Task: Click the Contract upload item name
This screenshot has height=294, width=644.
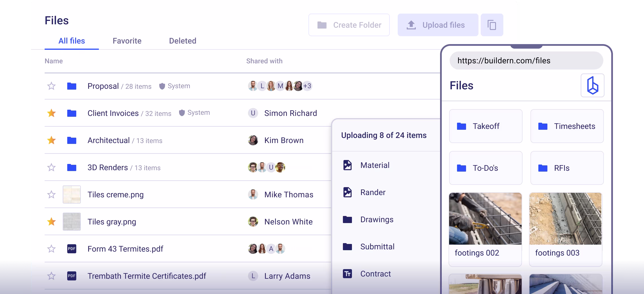Action: [376, 274]
